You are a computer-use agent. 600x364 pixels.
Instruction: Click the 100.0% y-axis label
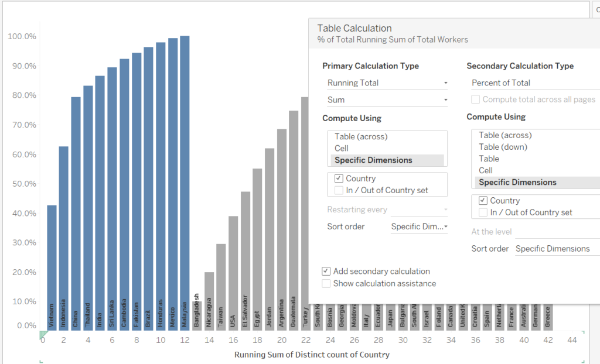click(22, 36)
